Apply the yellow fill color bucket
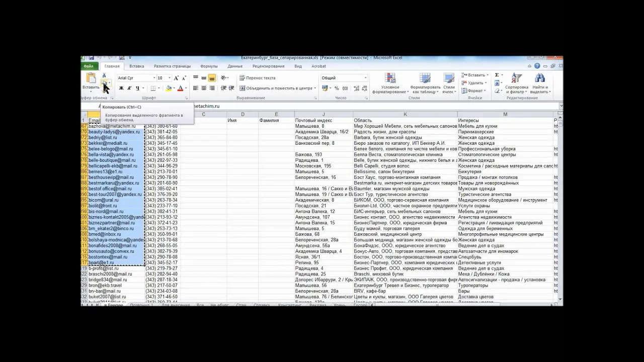Viewport: 644px width, 362px height. pos(169,88)
